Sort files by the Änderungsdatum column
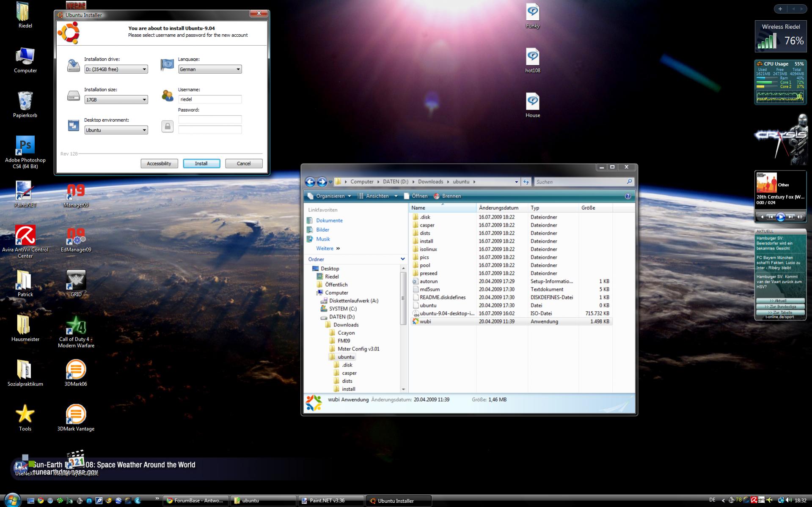 click(x=502, y=208)
